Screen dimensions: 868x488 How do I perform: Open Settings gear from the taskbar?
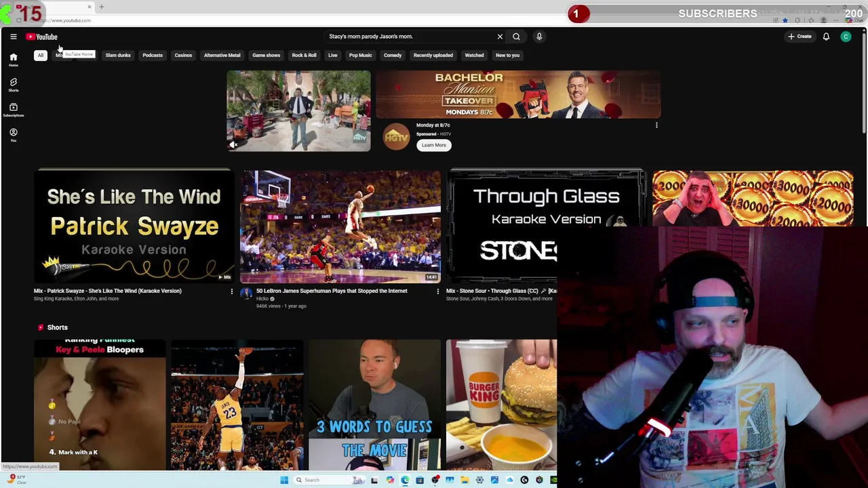479,480
